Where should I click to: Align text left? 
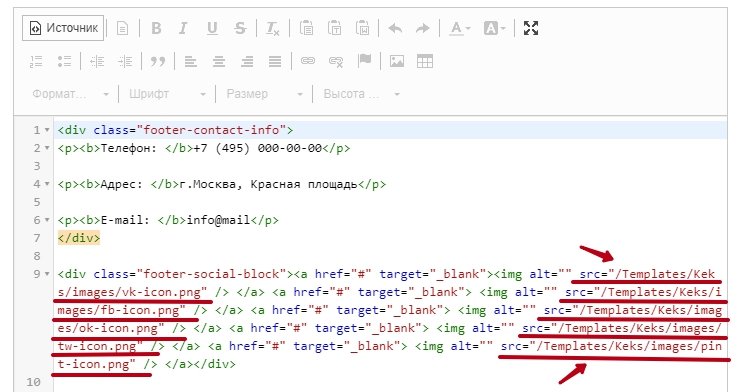point(191,61)
